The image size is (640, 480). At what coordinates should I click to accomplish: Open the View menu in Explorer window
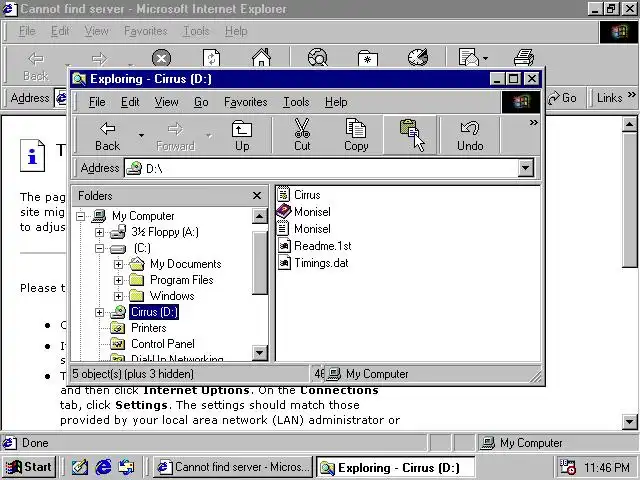tap(166, 102)
